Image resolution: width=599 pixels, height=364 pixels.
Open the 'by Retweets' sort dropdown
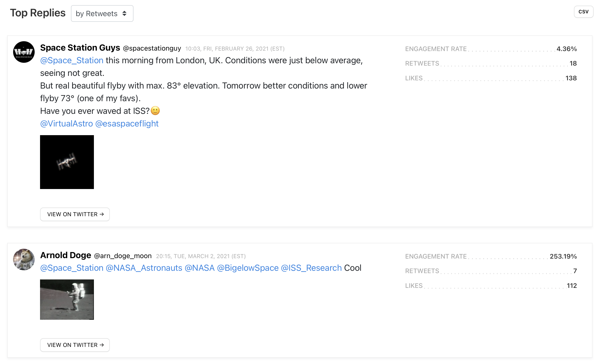102,14
